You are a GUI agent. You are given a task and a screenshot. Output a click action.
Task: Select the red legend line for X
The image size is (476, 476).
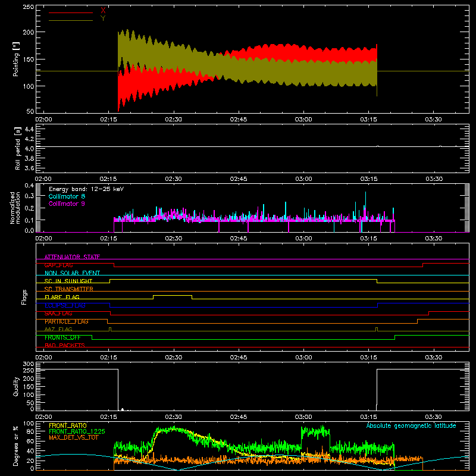(70, 12)
